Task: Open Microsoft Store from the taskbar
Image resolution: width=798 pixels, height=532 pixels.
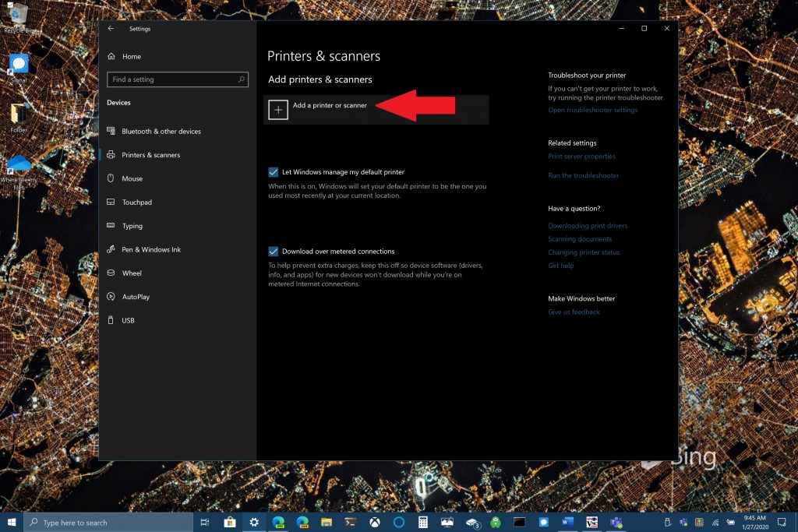Action: click(x=230, y=523)
